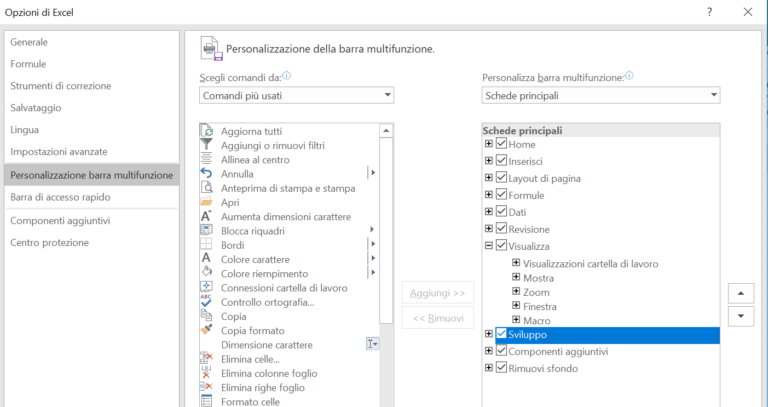768x407 pixels.
Task: Uncheck the Sviluppo tab checkbox
Action: pyautogui.click(x=502, y=334)
